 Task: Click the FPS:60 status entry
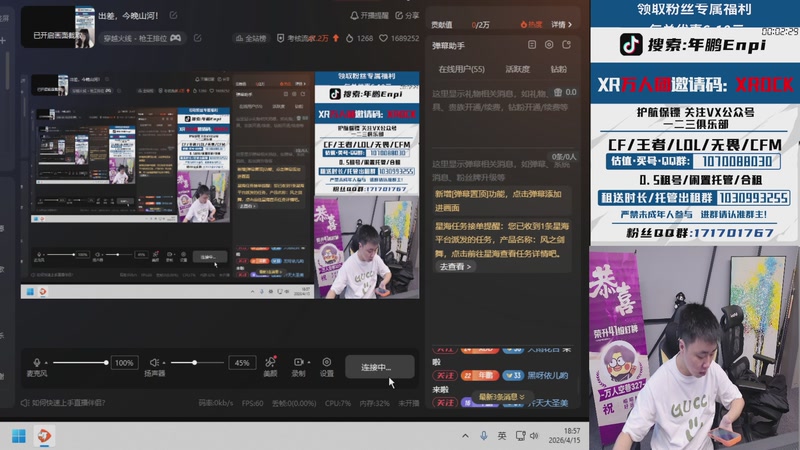(253, 403)
